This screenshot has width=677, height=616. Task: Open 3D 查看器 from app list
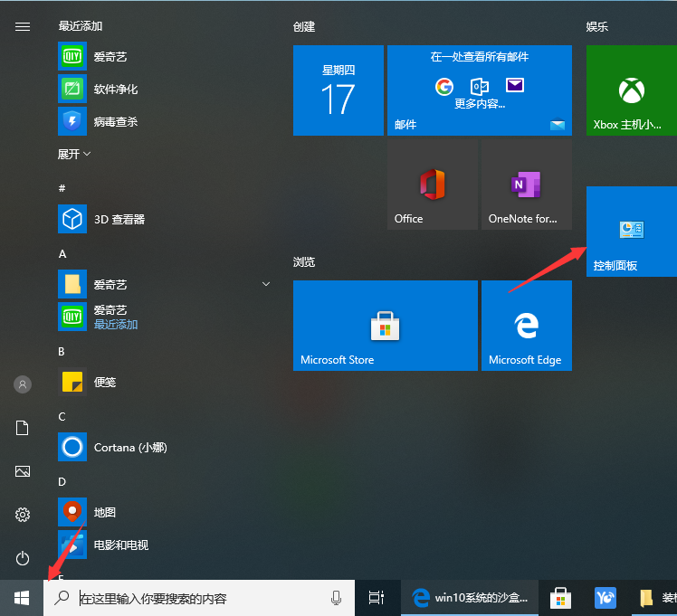point(118,219)
